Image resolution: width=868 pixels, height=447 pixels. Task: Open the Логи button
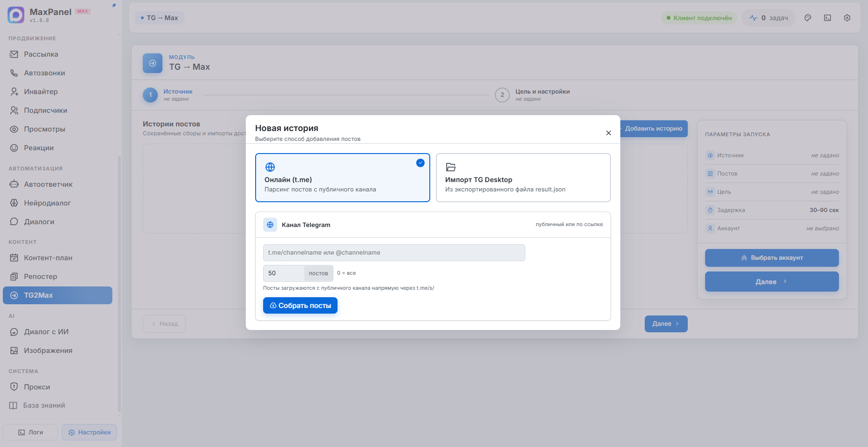[x=30, y=432]
